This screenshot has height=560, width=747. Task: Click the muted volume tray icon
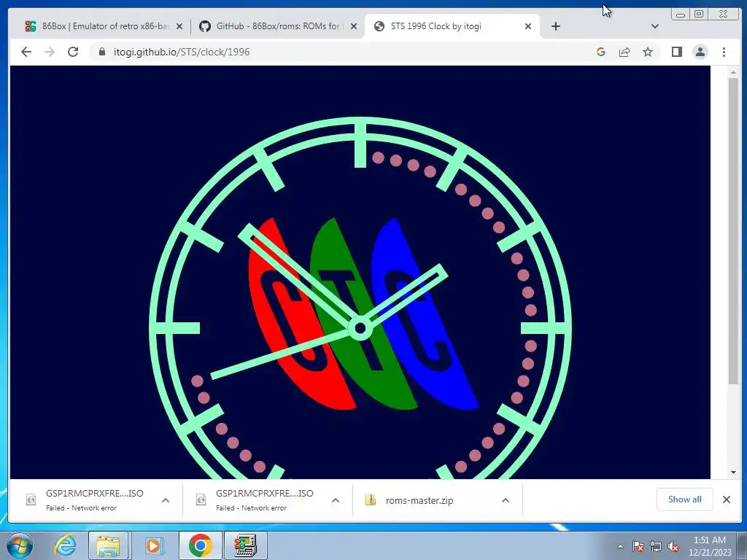[673, 546]
